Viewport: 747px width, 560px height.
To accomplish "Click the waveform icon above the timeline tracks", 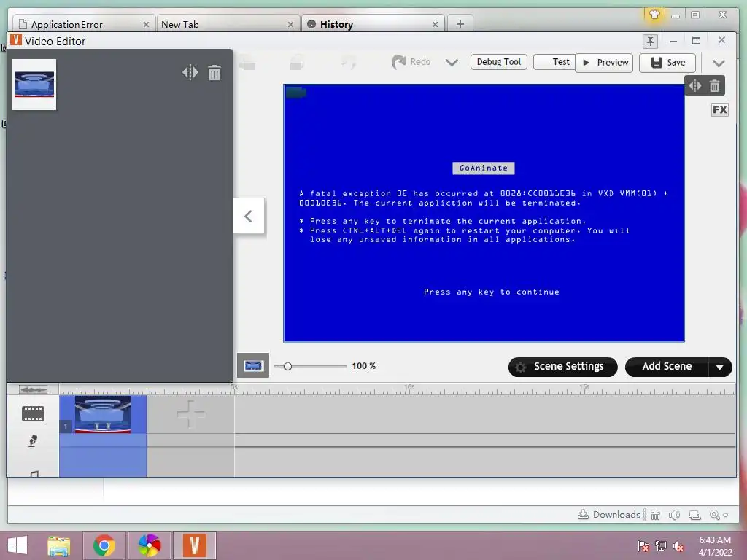I will click(x=33, y=389).
